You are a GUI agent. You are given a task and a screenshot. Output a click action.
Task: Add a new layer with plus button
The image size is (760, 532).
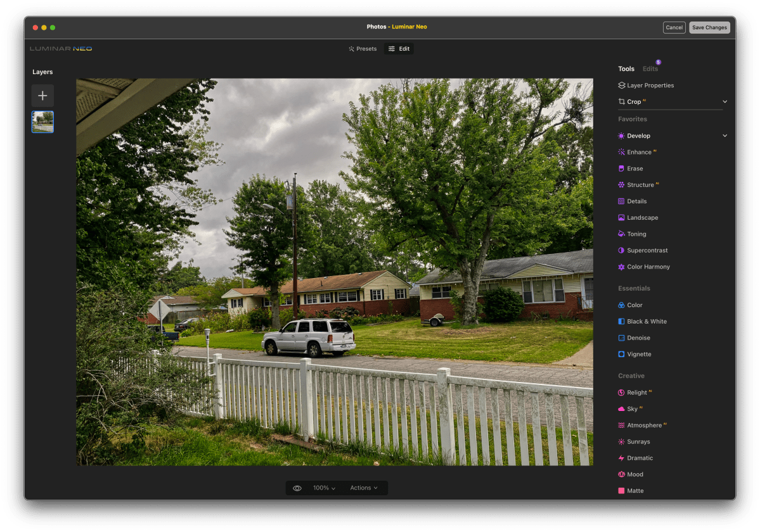click(42, 96)
